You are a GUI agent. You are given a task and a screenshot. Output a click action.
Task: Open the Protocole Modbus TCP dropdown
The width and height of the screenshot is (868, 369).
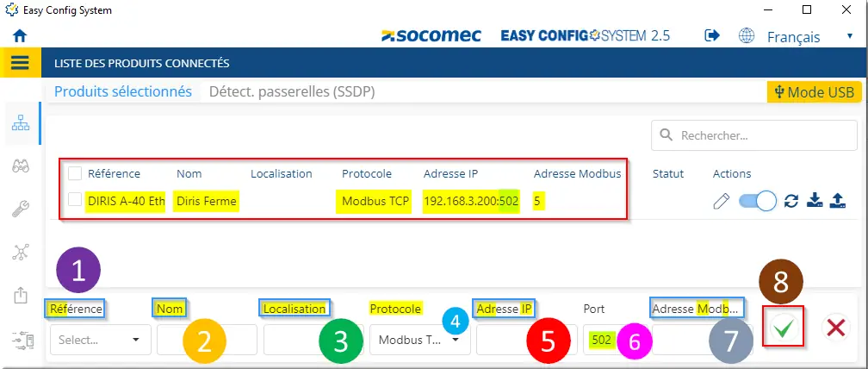pyautogui.click(x=419, y=340)
